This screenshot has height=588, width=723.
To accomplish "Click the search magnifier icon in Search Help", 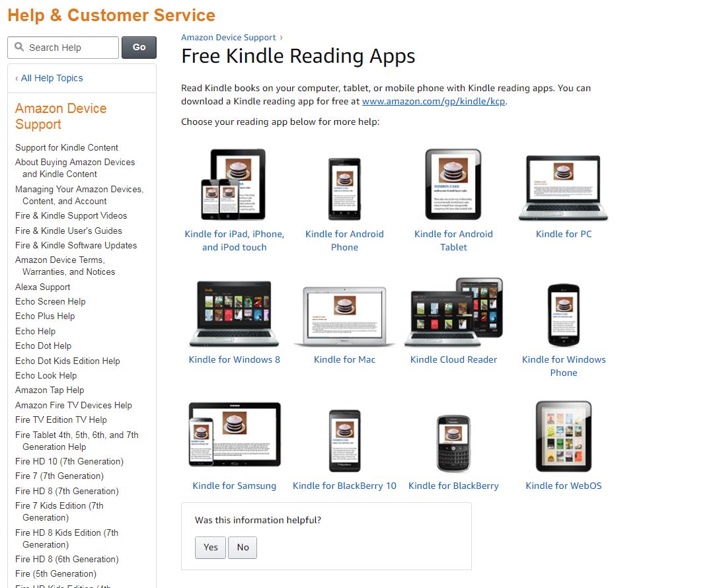I will click(x=19, y=47).
